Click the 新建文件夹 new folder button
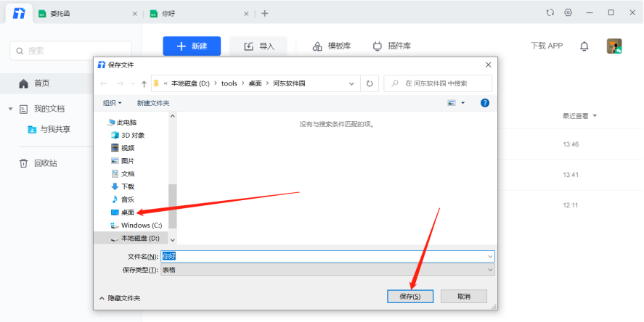Screen dimensions: 644x322 click(153, 103)
